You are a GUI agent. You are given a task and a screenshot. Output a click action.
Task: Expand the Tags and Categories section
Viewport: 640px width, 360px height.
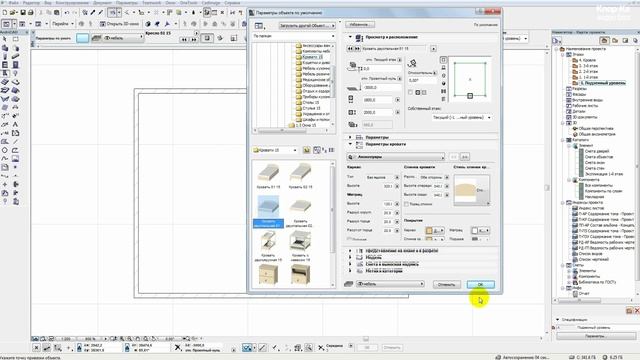point(350,271)
